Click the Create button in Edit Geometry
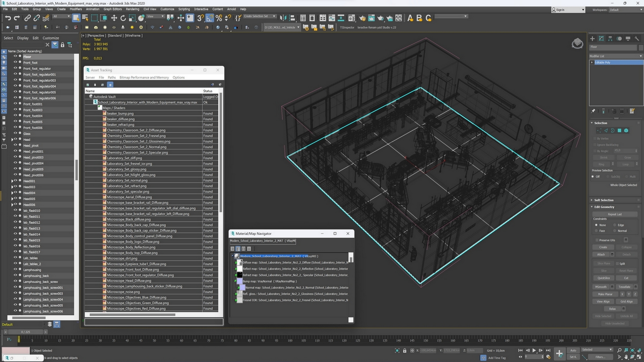The image size is (644, 362). (603, 247)
